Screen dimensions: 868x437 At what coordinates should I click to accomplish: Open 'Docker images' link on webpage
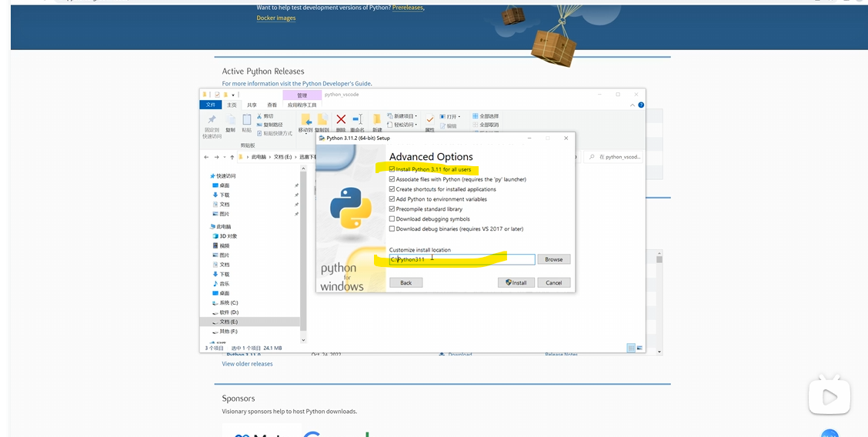(x=275, y=18)
